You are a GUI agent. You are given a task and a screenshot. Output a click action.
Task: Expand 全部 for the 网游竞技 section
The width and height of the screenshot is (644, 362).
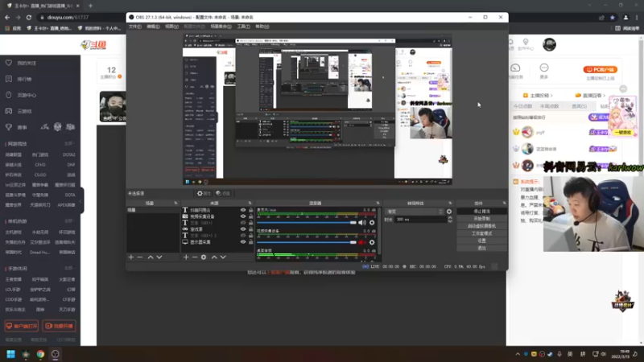(68, 144)
